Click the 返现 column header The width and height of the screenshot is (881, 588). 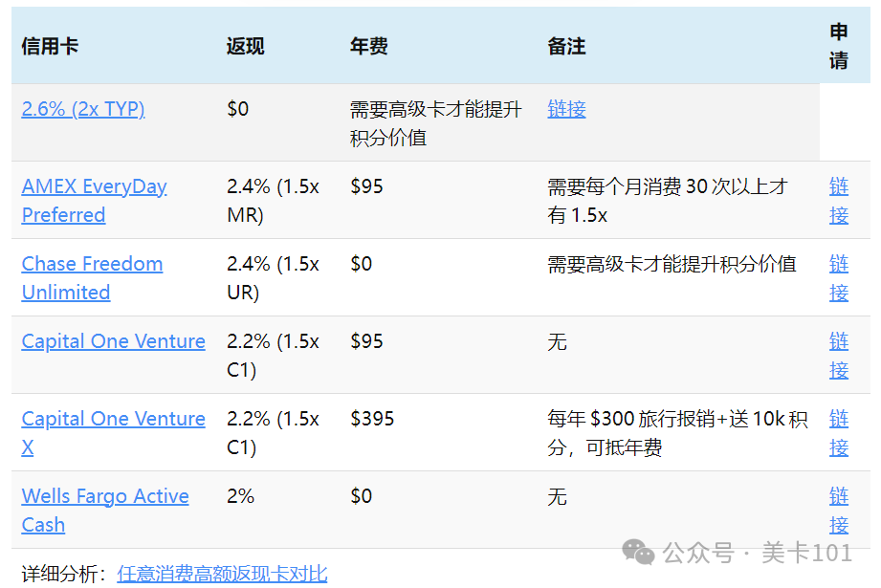click(x=246, y=46)
